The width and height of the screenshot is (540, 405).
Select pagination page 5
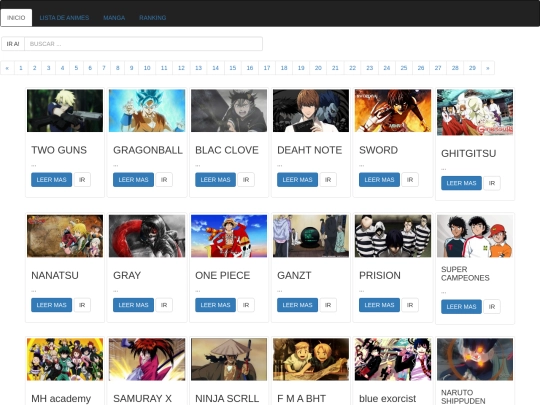click(x=76, y=68)
